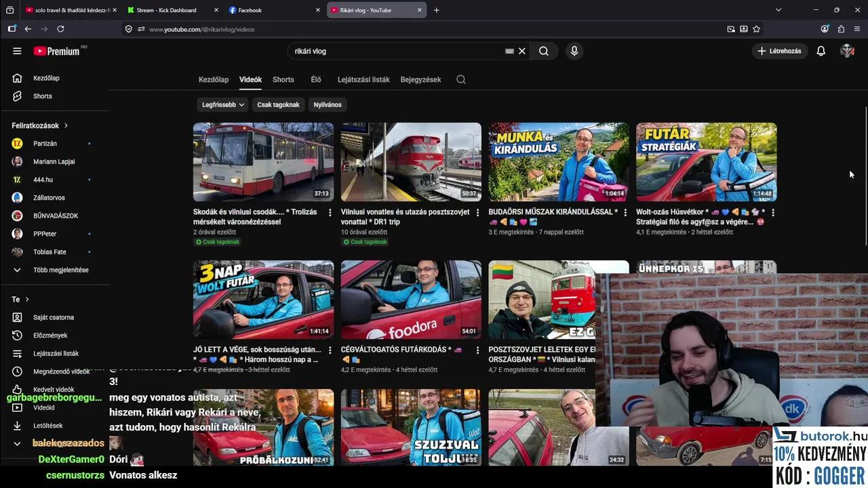Click the voice search microphone icon

click(x=574, y=51)
